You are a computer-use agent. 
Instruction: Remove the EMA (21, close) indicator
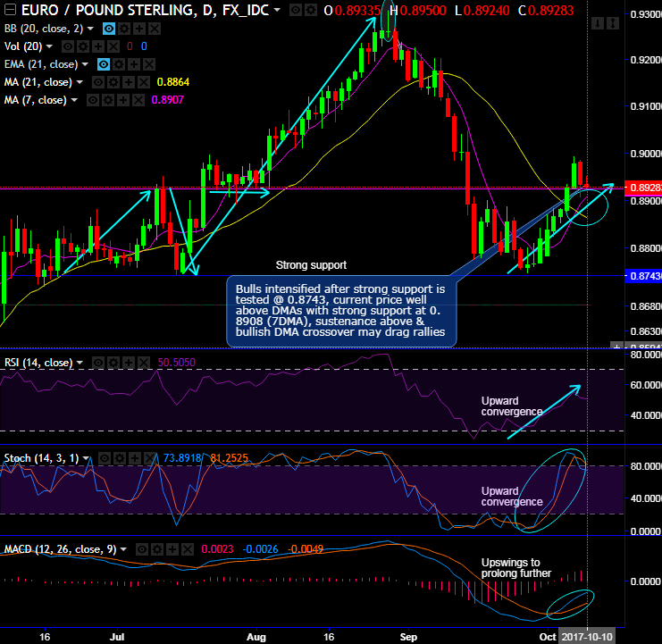click(x=149, y=64)
